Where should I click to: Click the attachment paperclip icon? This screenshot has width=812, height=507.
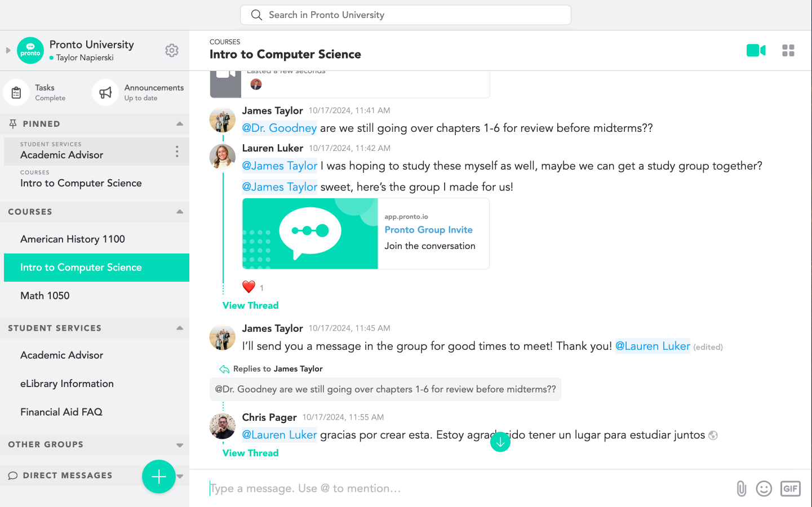coord(742,488)
